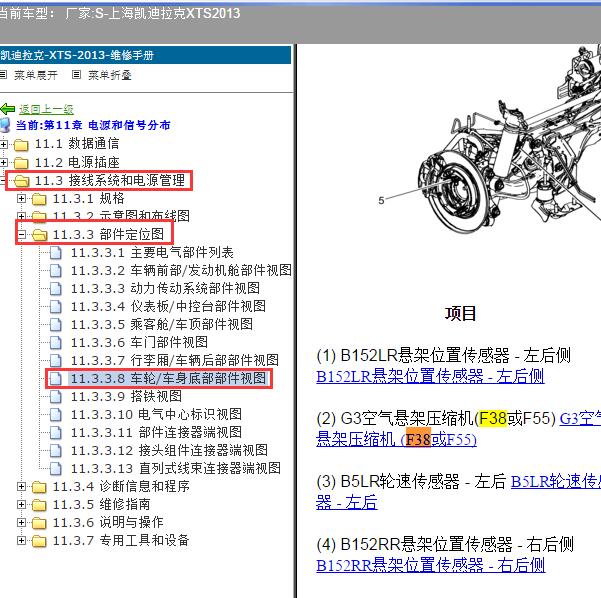This screenshot has height=598, width=601.
Task: Click the 返回上一级 link
Action: pos(46,110)
